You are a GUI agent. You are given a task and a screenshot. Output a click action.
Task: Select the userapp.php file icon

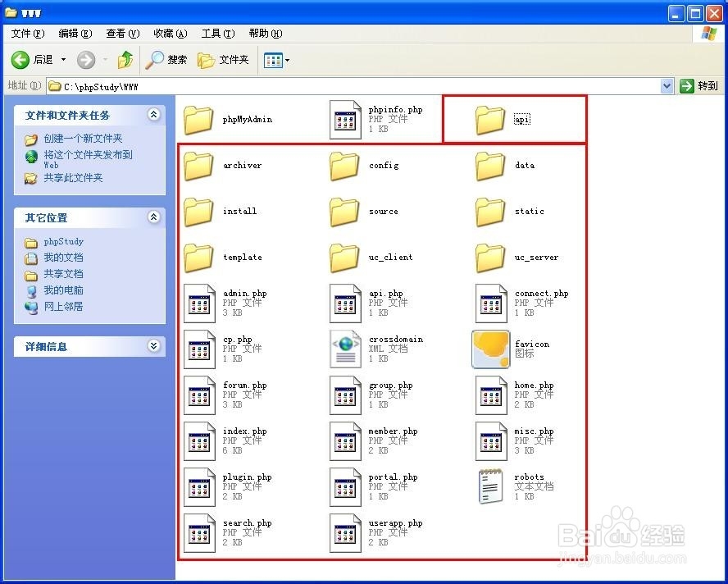click(x=345, y=533)
